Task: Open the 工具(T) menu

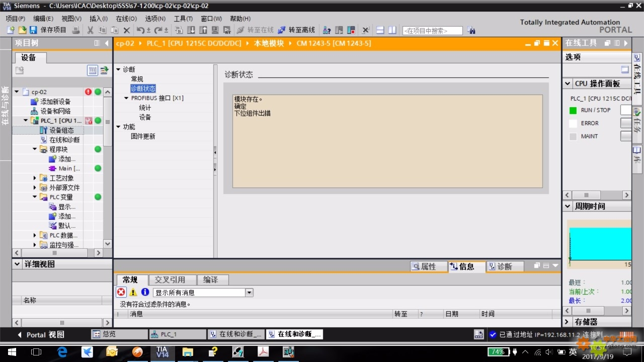Action: click(x=183, y=19)
